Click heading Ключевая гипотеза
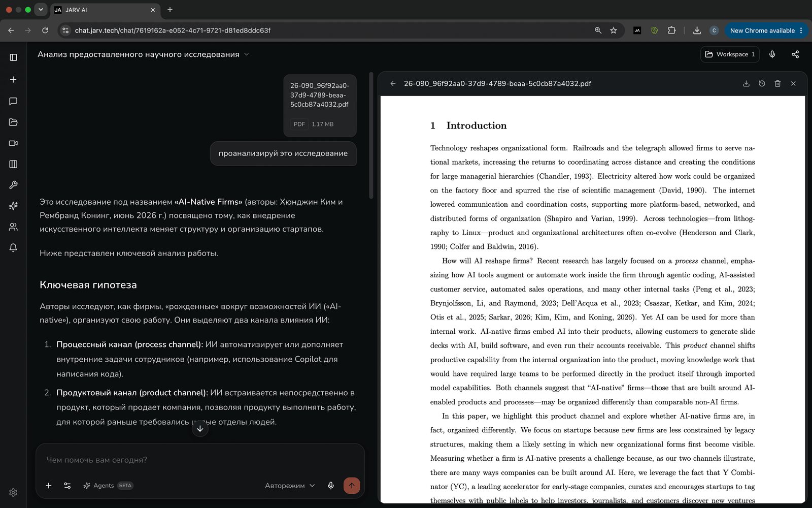Viewport: 812px width, 508px height. coord(88,285)
